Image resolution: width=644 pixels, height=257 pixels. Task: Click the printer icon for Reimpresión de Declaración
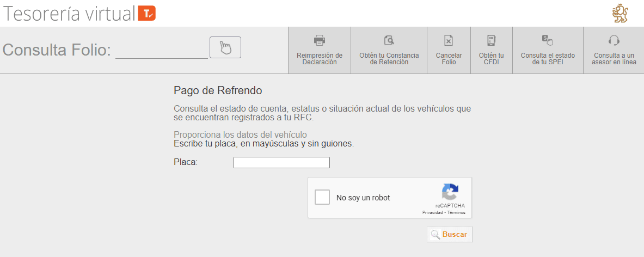coord(320,40)
